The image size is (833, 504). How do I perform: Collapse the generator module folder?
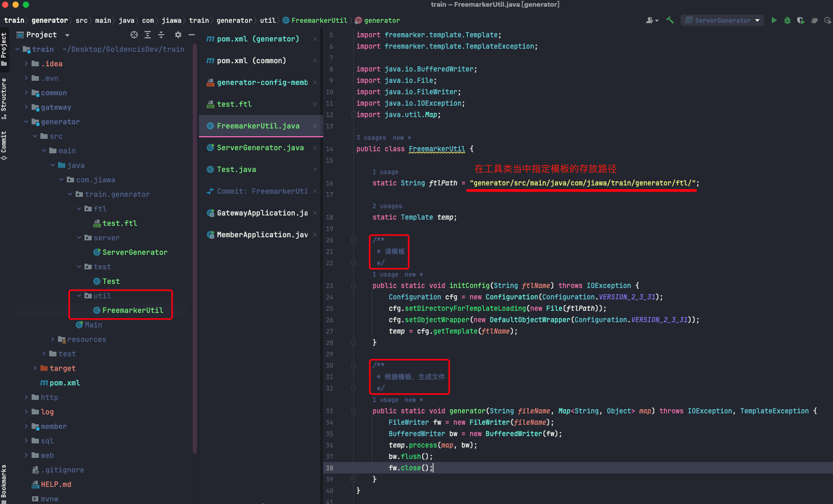[x=26, y=122]
